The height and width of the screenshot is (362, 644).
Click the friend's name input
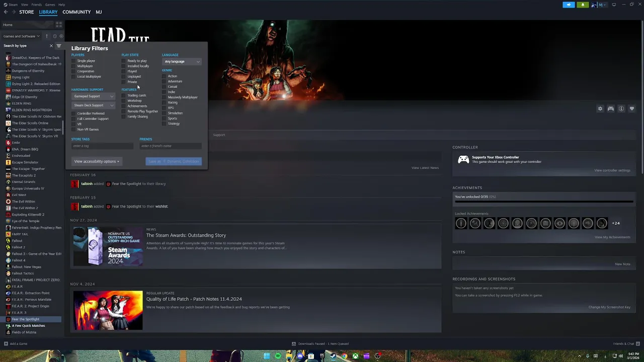[x=171, y=146]
